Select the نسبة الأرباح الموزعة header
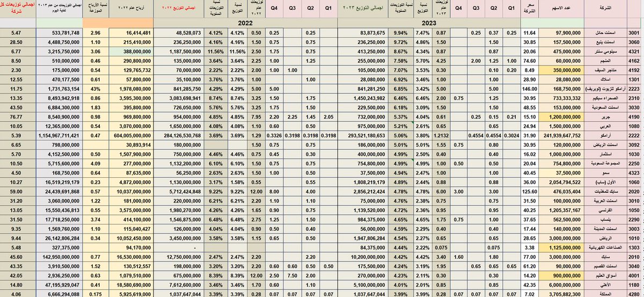 point(97,9)
